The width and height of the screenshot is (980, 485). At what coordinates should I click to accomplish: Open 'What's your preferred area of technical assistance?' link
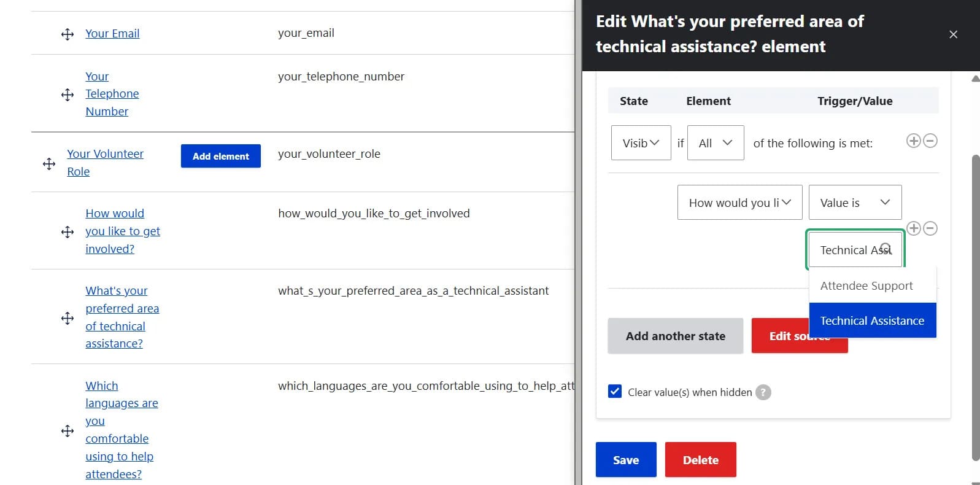(x=122, y=317)
